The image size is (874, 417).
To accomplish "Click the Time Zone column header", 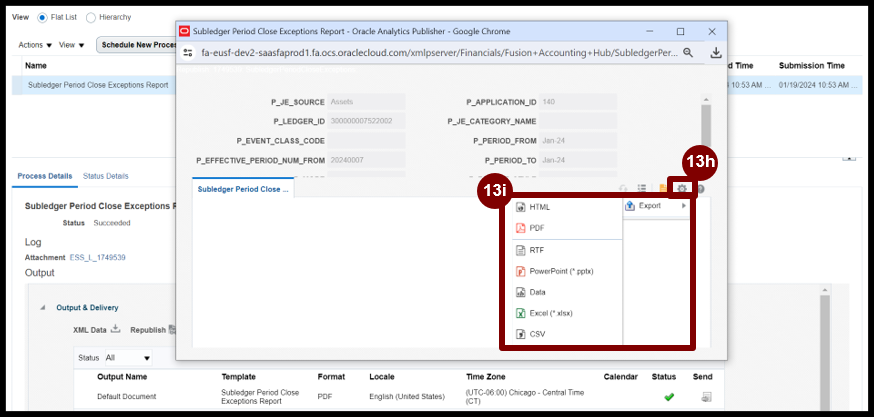I will click(485, 377).
